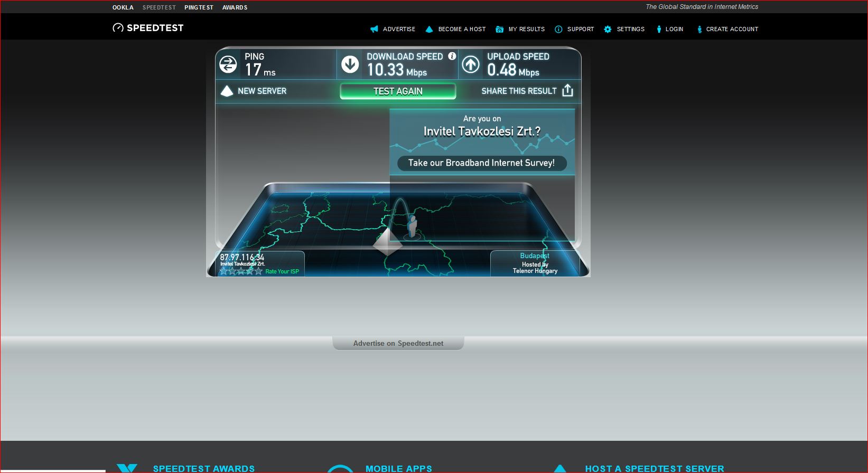This screenshot has height=473, width=868.
Task: Click the upload arrow icon
Action: pos(471,64)
